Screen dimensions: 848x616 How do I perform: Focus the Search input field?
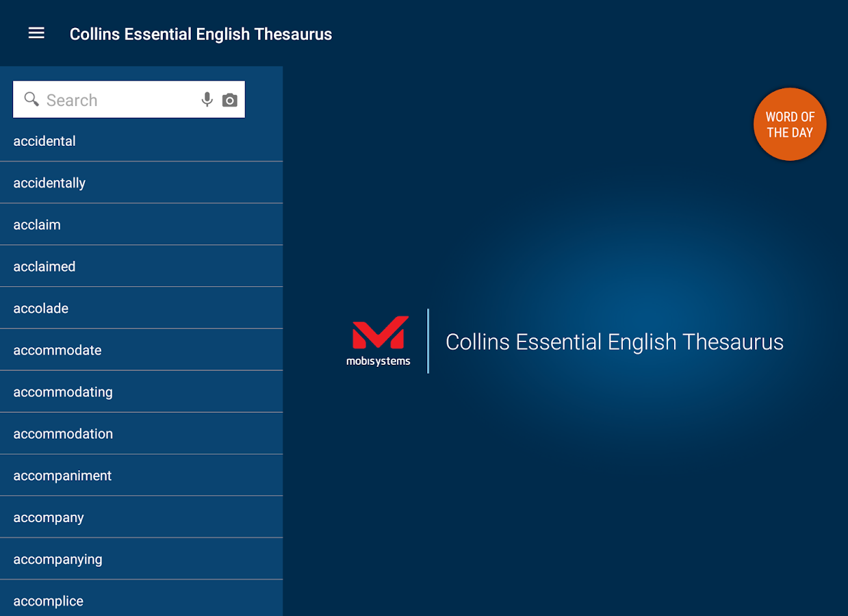pos(129,100)
